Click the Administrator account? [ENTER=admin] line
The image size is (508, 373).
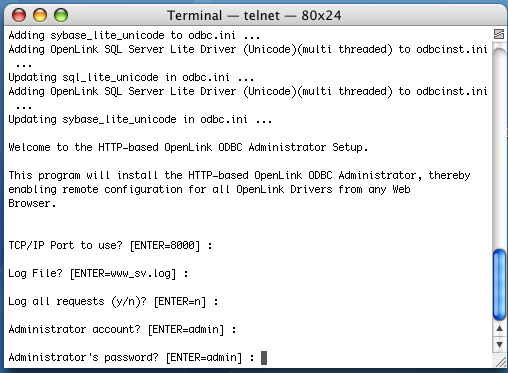click(122, 330)
